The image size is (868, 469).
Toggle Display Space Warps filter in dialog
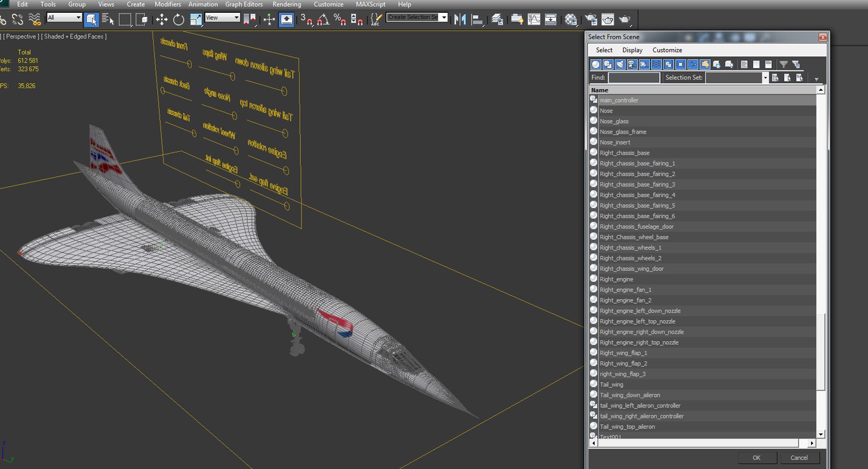pyautogui.click(x=656, y=64)
